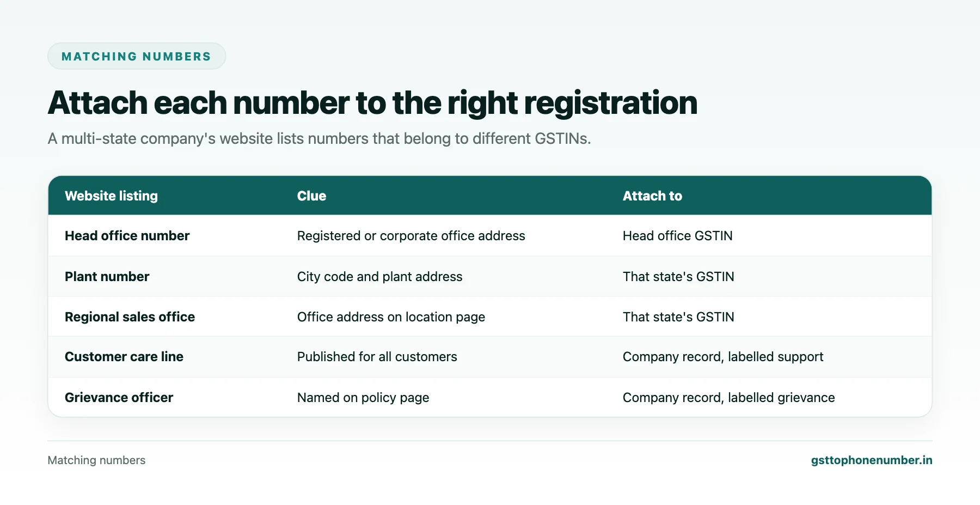Click the subtitle about multi-state company's website
980x505 pixels.
click(319, 139)
